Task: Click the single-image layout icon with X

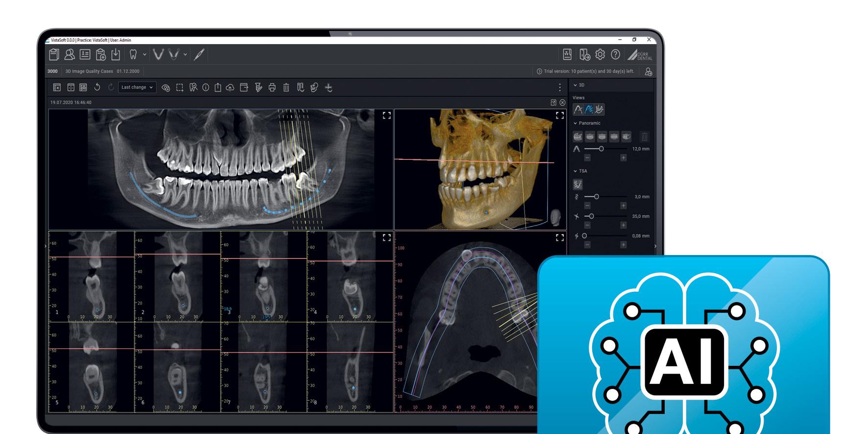Action: 57,87
